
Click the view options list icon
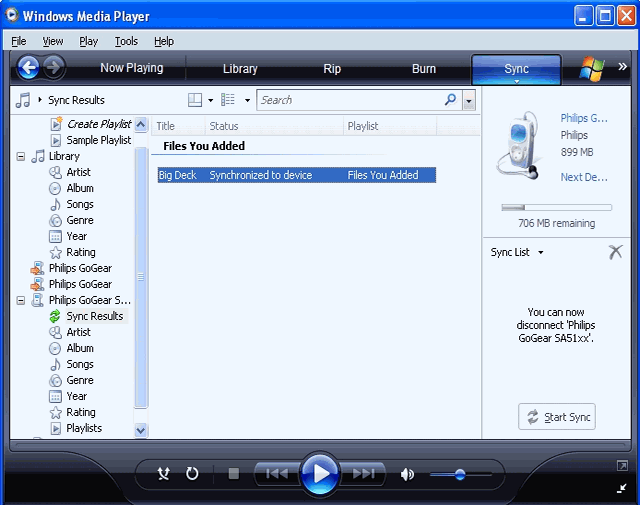[228, 100]
